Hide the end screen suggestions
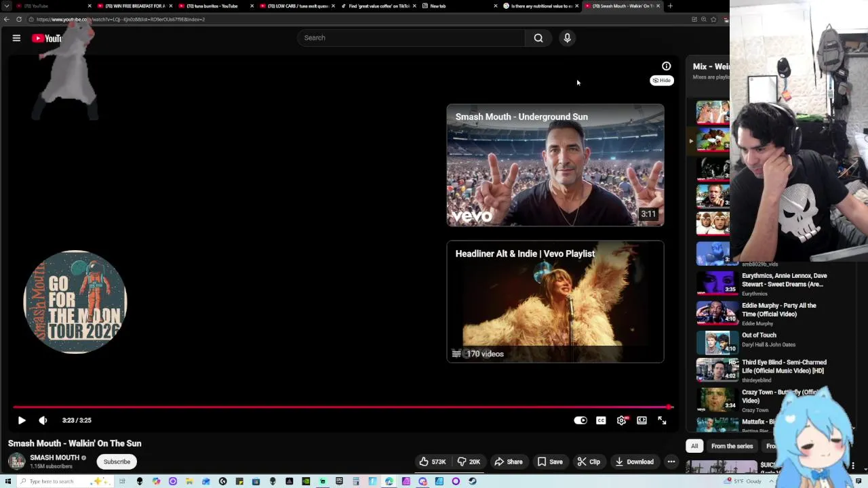Viewport: 868px width, 488px height. click(x=662, y=81)
